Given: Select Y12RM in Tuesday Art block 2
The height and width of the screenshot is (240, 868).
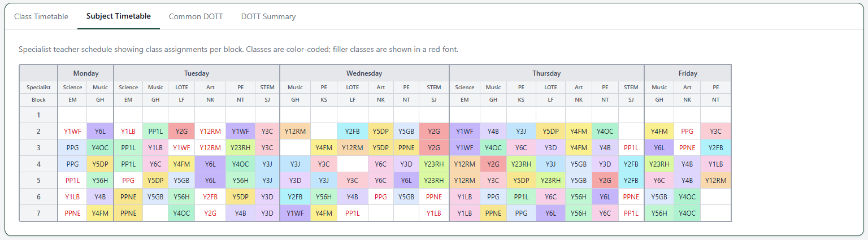Looking at the screenshot, I should (210, 132).
